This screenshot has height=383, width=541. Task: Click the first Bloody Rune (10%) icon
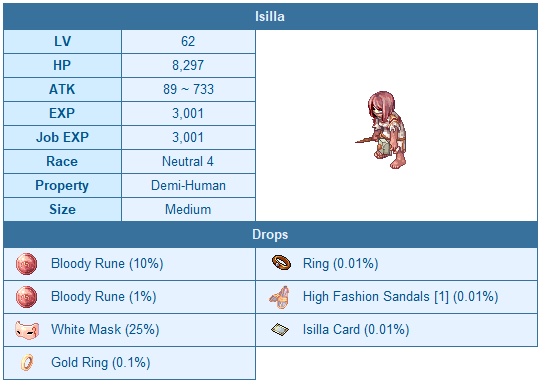27,264
